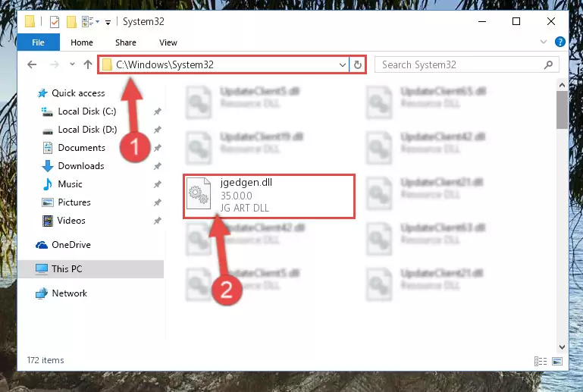Select This PC in navigation pane
Image resolution: width=583 pixels, height=392 pixels.
point(90,269)
